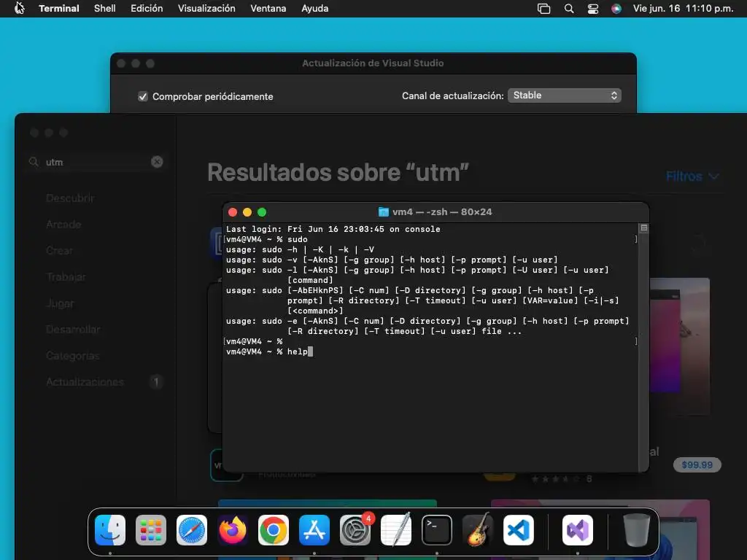The image size is (747, 560).
Task: Zoom the Terminal window with green button
Action: [262, 212]
